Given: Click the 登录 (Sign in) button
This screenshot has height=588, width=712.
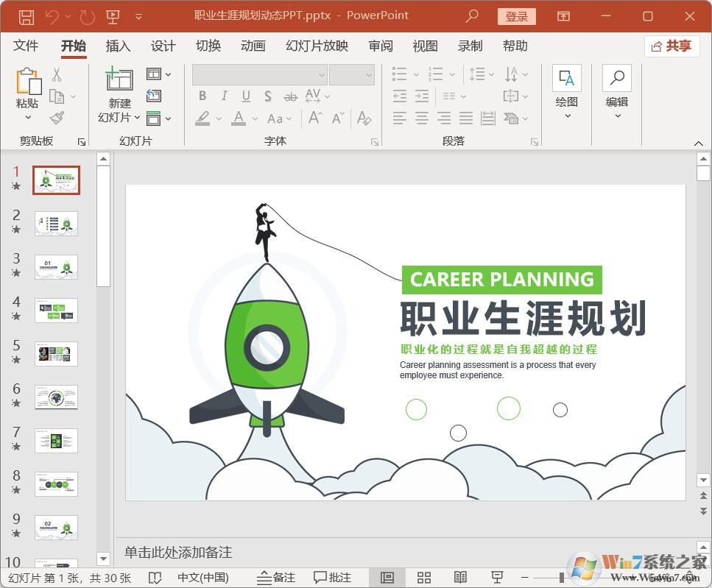Looking at the screenshot, I should tap(516, 15).
